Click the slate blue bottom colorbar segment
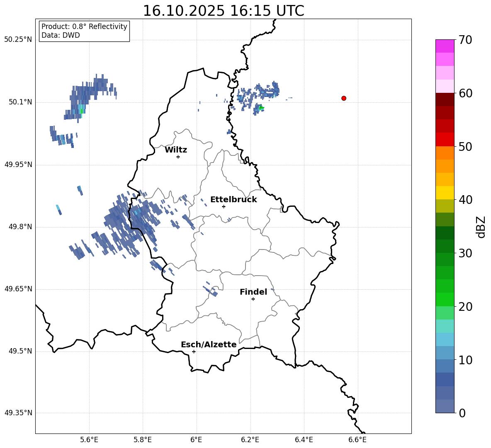The width and height of the screenshot is (491, 448). 445,406
